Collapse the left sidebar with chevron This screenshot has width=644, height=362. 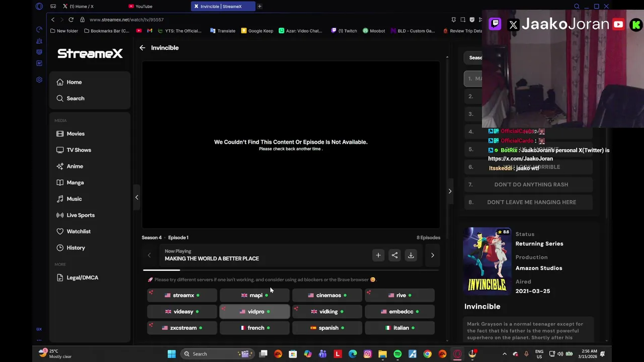[x=136, y=197]
